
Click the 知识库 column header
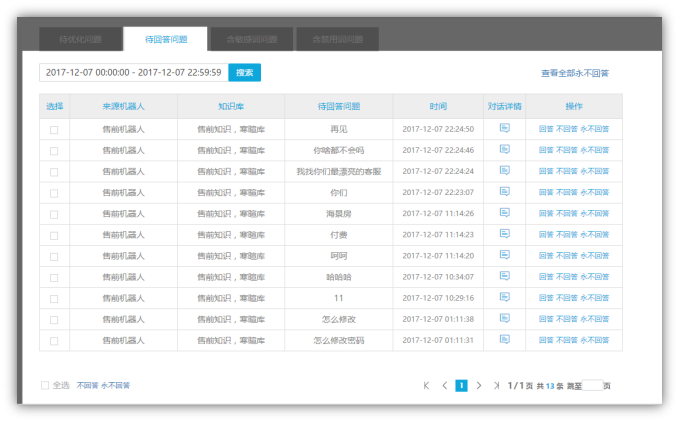[231, 106]
